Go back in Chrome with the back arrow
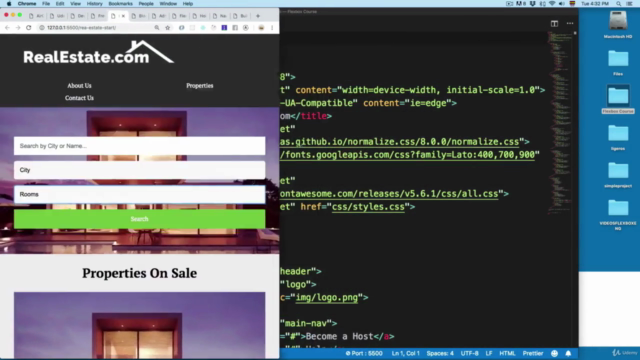This screenshot has width=640, height=360. pyautogui.click(x=7, y=28)
